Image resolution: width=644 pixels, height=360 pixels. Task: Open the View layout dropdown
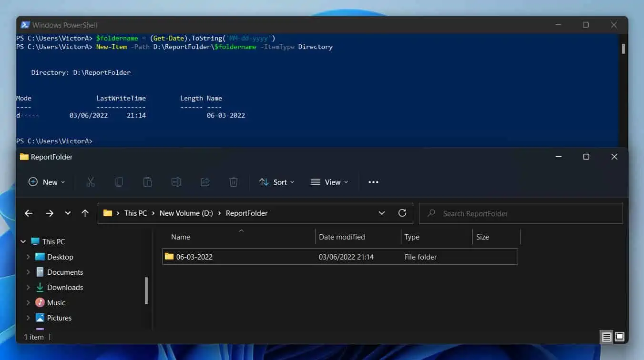pos(329,182)
